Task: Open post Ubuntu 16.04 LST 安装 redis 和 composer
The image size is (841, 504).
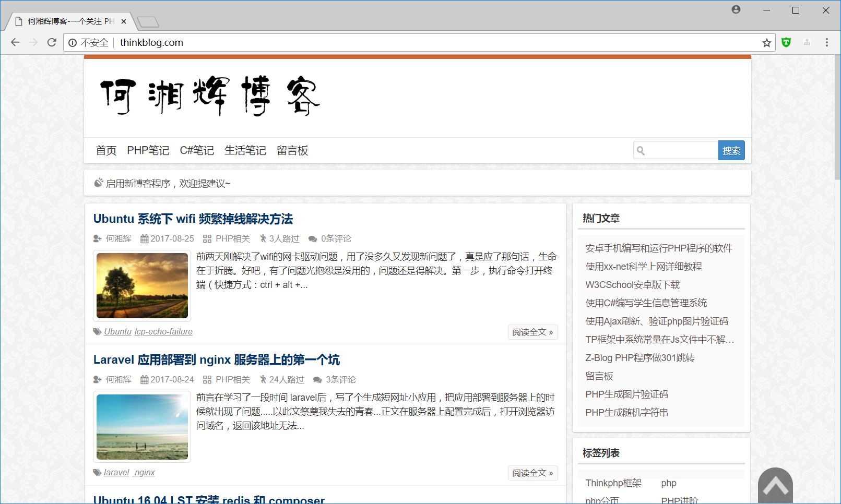Action: pyautogui.click(x=209, y=499)
